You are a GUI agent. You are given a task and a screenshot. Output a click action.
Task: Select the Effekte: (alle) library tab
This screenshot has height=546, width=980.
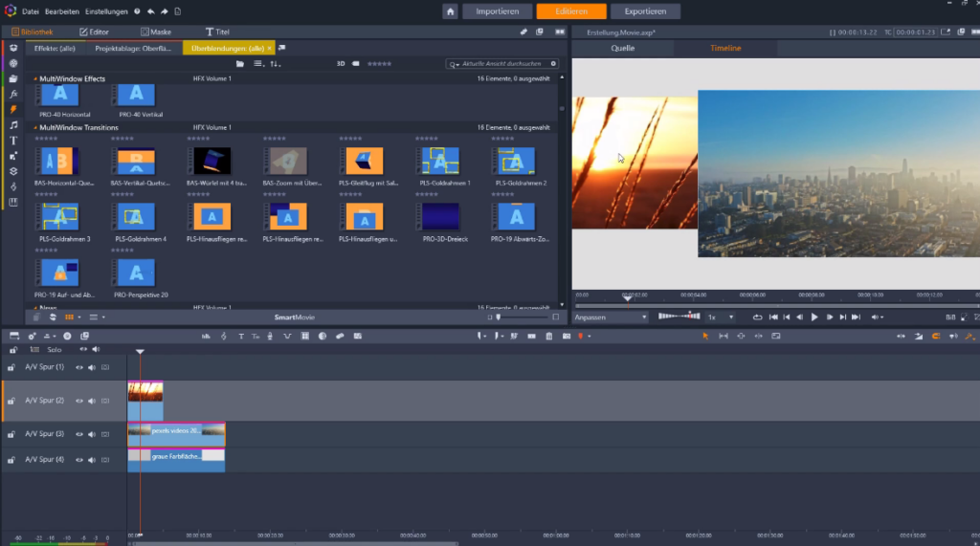tap(55, 48)
